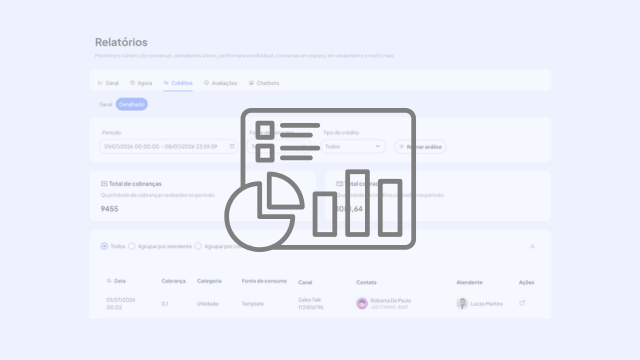Image resolution: width=640 pixels, height=360 pixels.
Task: Switch to the Avaliações tab
Action: 220,83
